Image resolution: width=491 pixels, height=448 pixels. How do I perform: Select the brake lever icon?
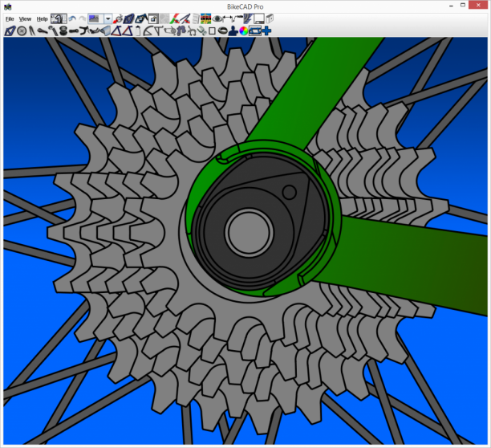[x=95, y=31]
